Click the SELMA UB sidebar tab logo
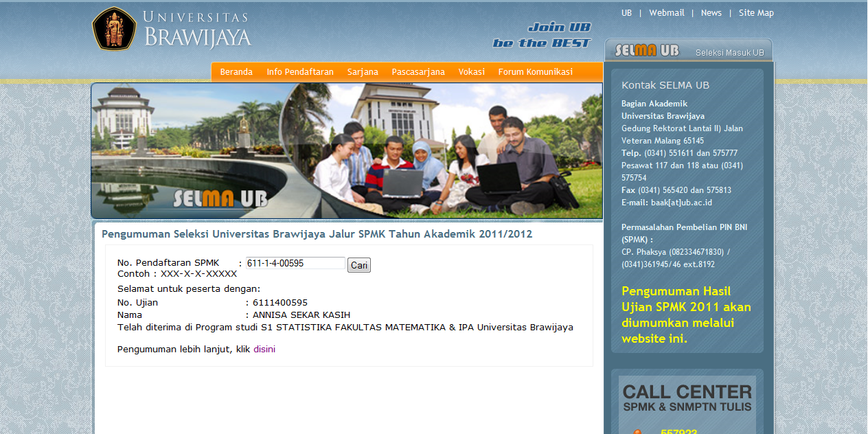The image size is (868, 434). point(646,51)
